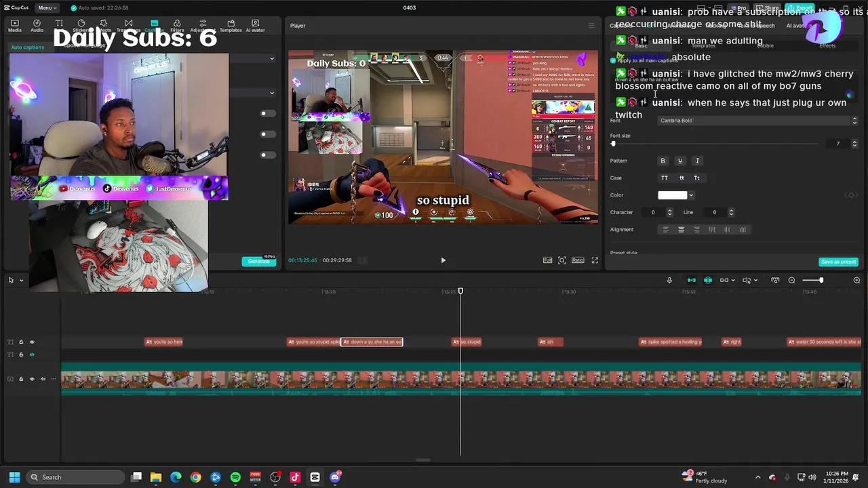Toggle Underline text pattern
The image size is (868, 488).
point(680,161)
